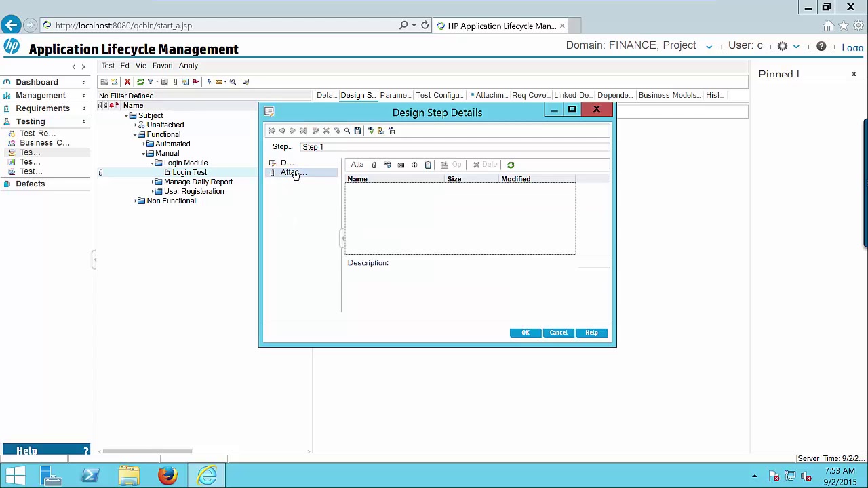Viewport: 868px width, 488px height.
Task: Open Internet Explorer on the taskbar
Action: pyautogui.click(x=207, y=475)
